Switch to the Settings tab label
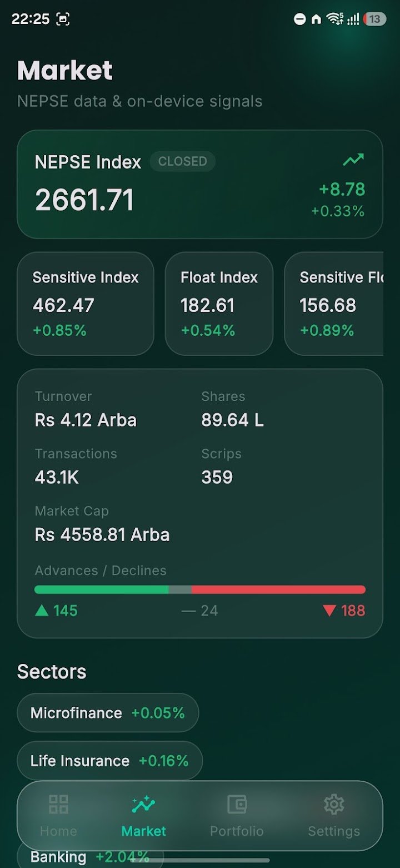This screenshot has width=400, height=868. pos(334,831)
